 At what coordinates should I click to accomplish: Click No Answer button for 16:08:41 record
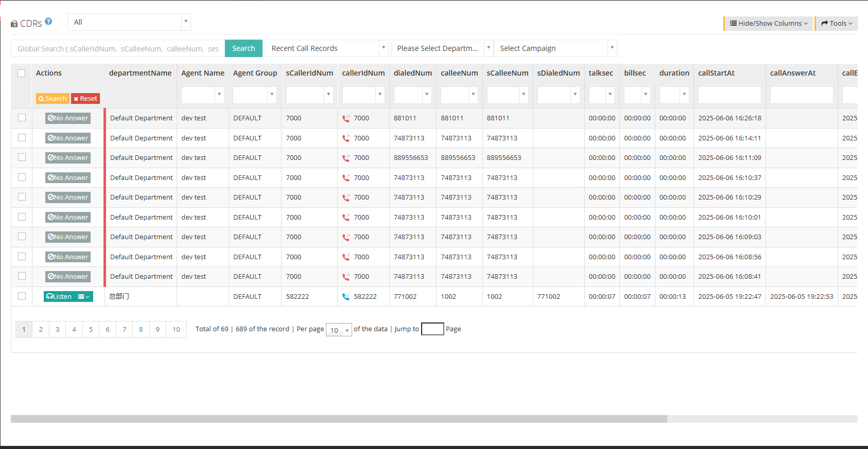coord(68,277)
